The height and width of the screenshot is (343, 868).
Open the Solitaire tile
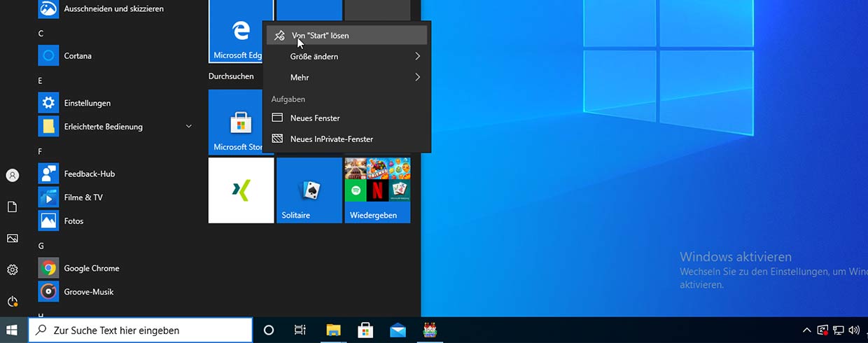point(309,190)
